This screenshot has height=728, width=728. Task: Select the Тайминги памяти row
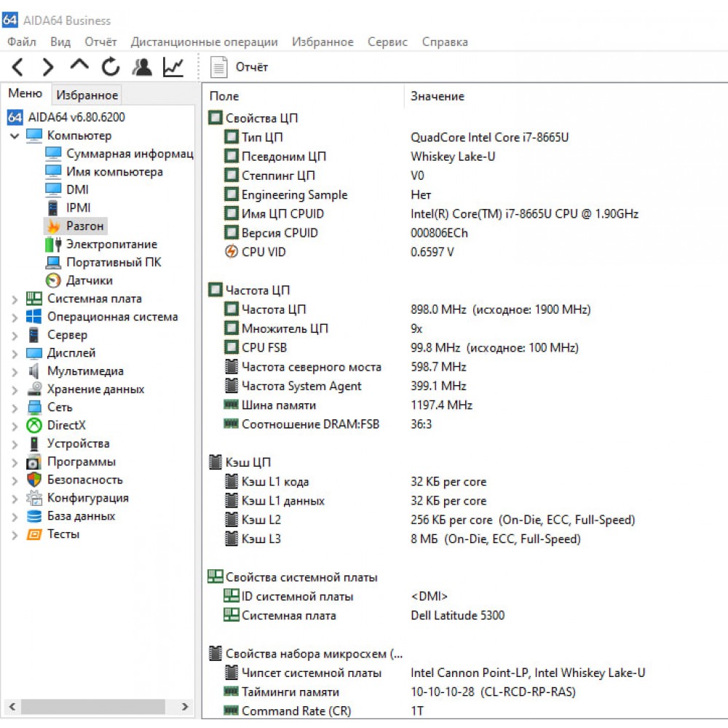tap(464, 692)
